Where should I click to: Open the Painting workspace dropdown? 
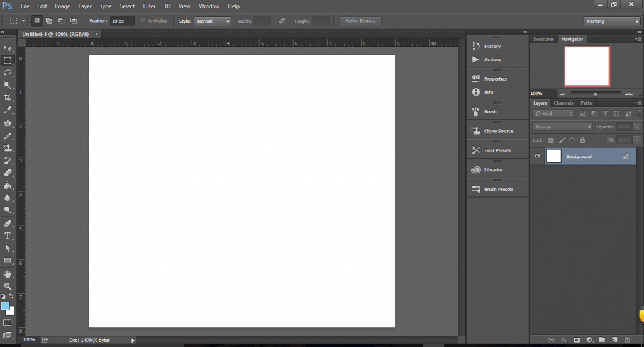pos(611,21)
